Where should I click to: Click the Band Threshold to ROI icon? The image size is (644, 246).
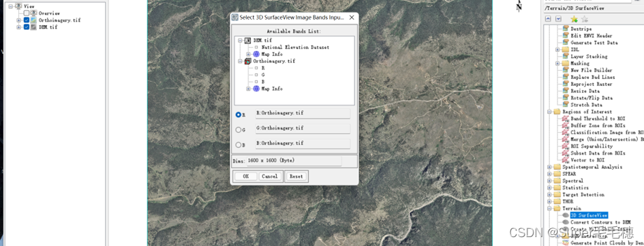[566, 119]
